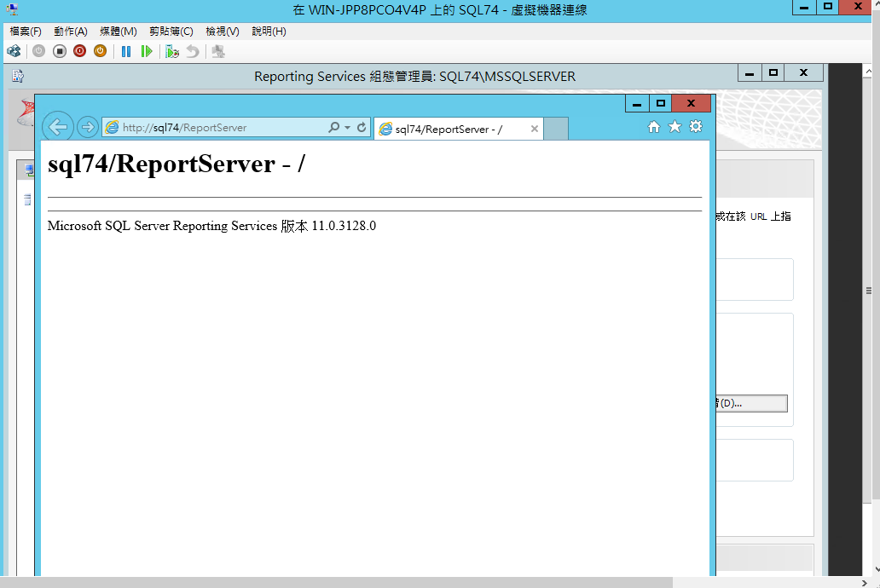Open the 檢視(V) menu
The image size is (880, 588).
coord(223,32)
